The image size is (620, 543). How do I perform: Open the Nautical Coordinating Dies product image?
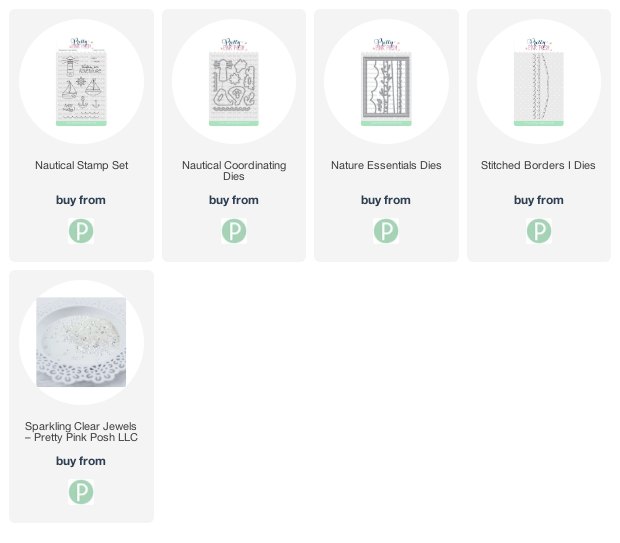coord(234,82)
